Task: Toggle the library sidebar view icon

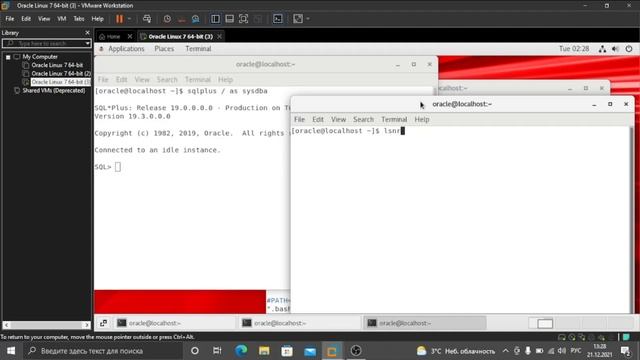Action: [x=215, y=19]
